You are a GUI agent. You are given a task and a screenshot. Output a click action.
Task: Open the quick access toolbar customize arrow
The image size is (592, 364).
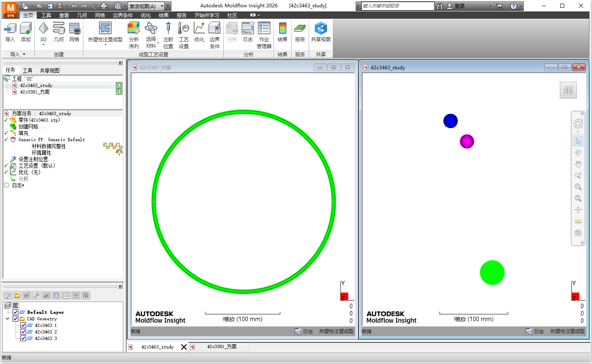pos(168,6)
